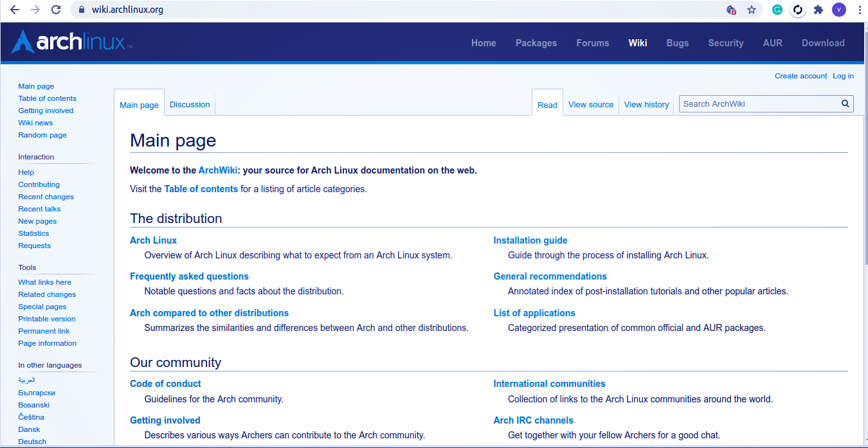
Task: Open Code of conduct article
Action: [165, 384]
